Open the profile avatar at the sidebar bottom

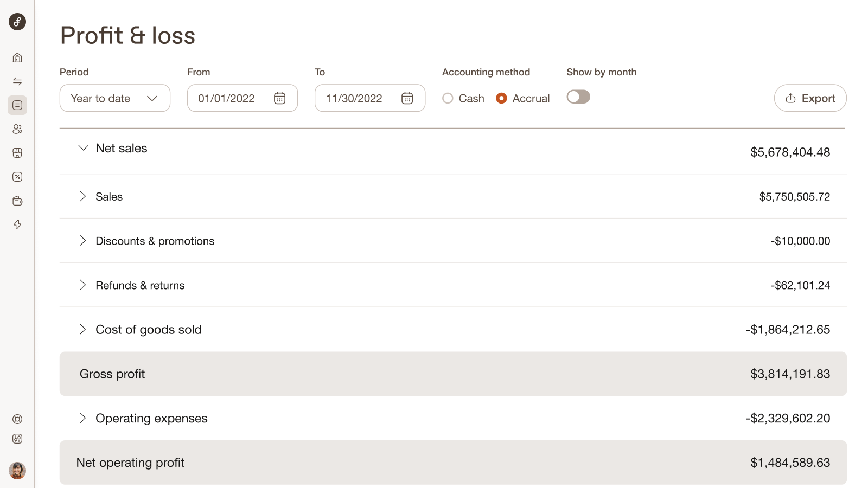click(x=17, y=470)
